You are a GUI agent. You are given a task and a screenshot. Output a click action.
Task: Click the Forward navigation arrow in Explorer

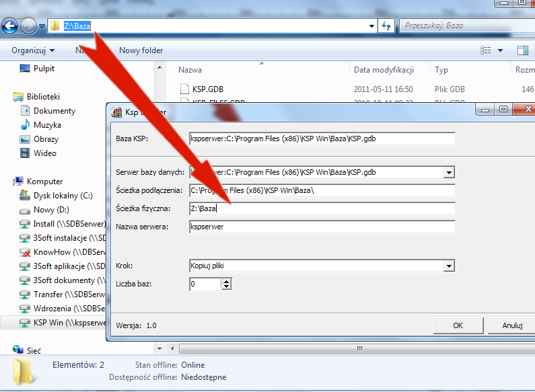(x=29, y=26)
